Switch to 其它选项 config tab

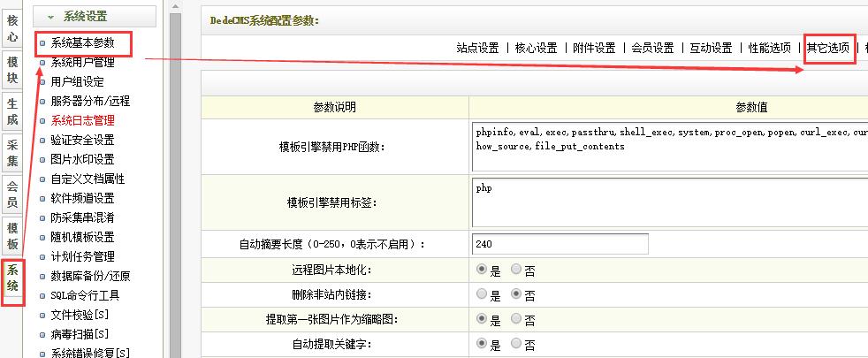(827, 48)
